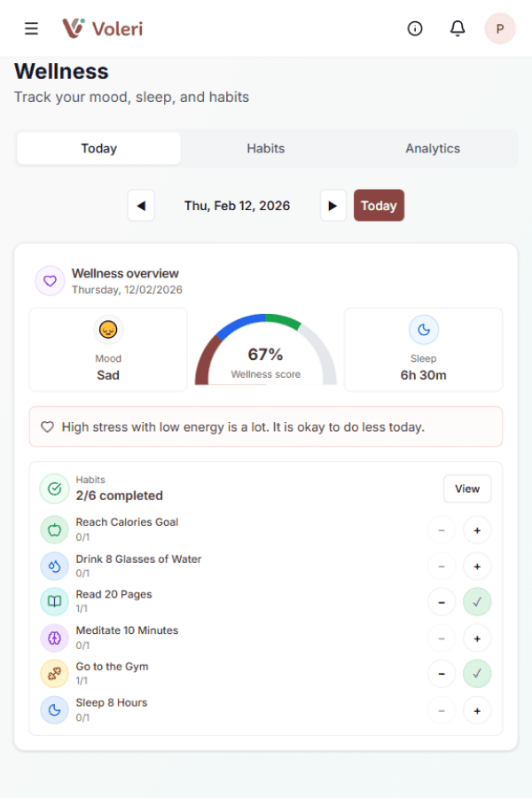Decrement the Read 20 Pages counter
532x798 pixels.
click(442, 601)
